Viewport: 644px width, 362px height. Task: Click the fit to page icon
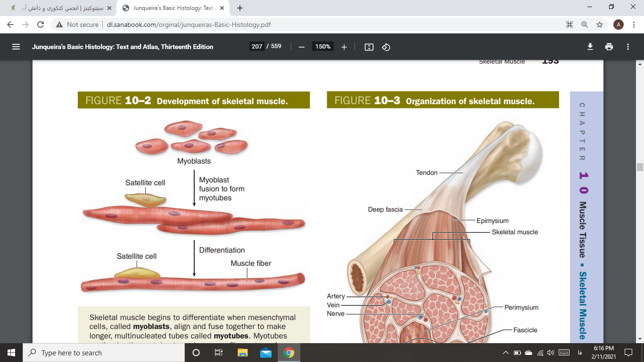point(369,47)
